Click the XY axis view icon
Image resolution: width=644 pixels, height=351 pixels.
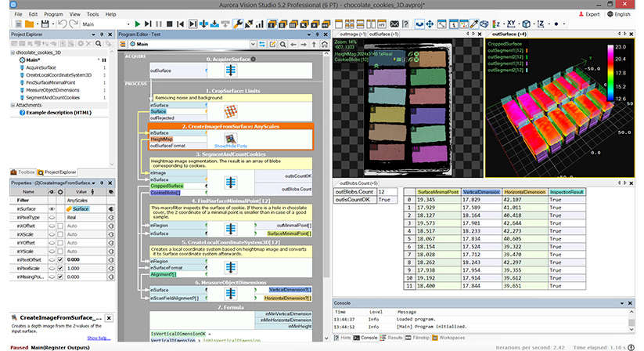[511, 24]
